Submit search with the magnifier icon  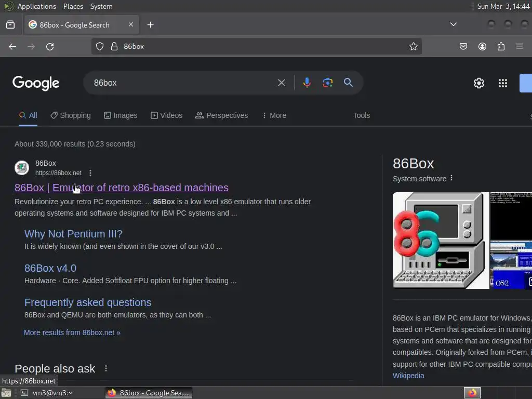point(348,83)
